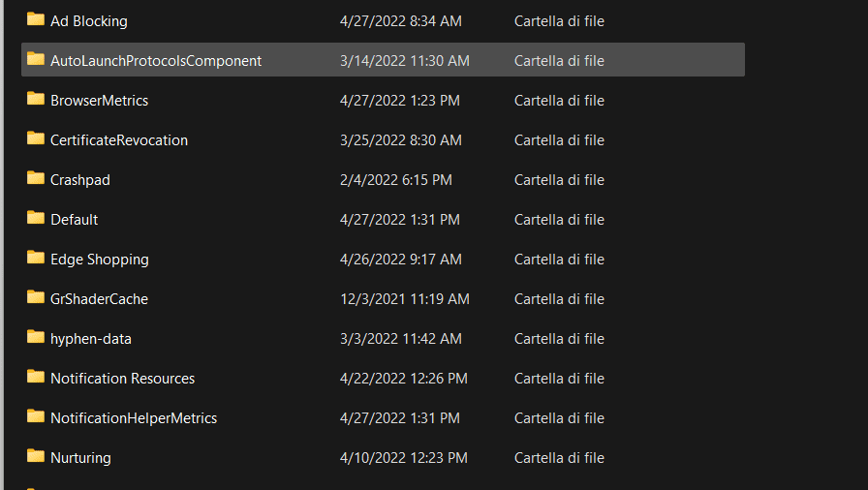
Task: Click the hyphen-data folder icon
Action: tap(36, 337)
